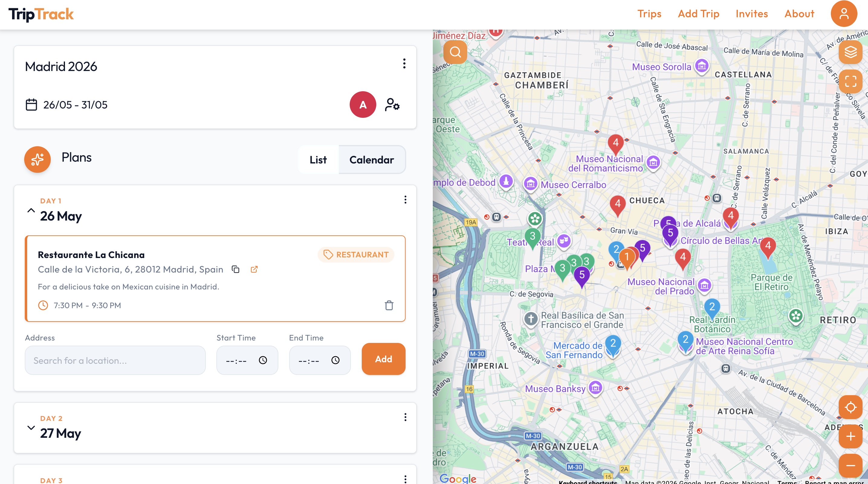Screen dimensions: 868x484
Task: Switch to Calendar view
Action: pos(371,160)
